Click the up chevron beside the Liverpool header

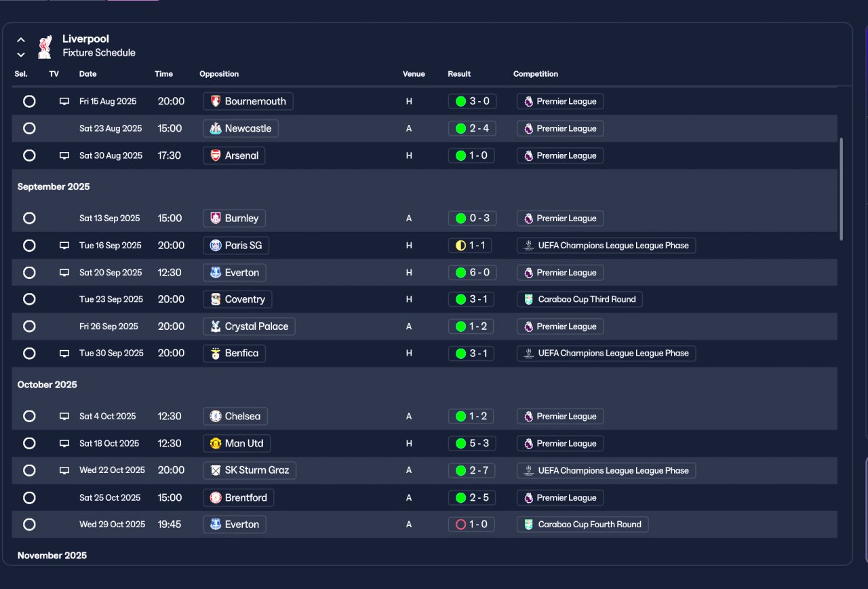[21, 40]
